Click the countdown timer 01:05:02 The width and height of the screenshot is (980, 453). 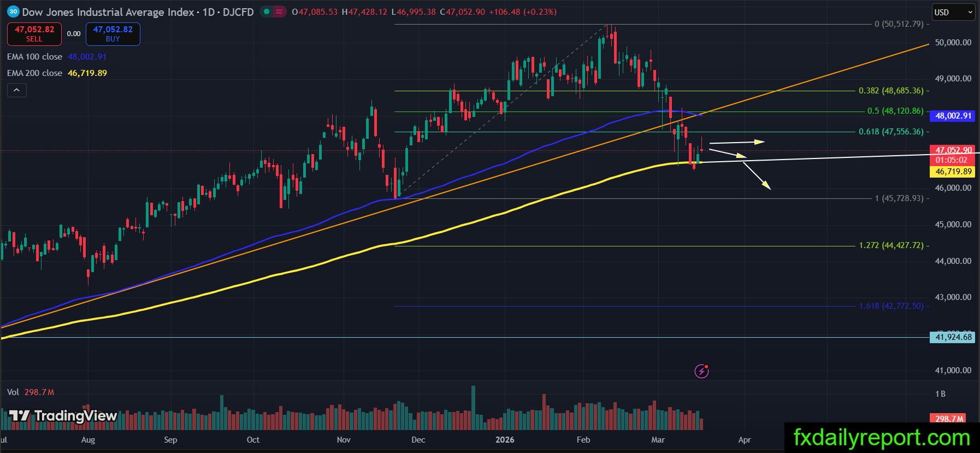pyautogui.click(x=952, y=161)
